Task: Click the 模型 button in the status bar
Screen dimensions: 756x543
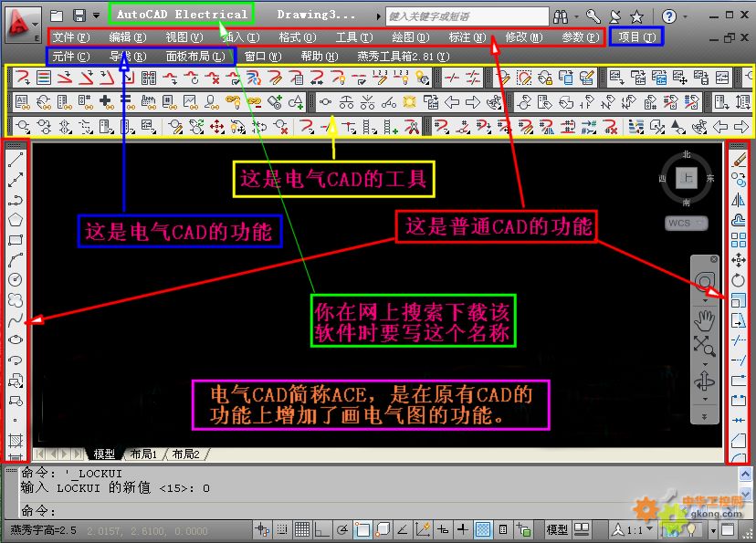Action: (x=557, y=530)
